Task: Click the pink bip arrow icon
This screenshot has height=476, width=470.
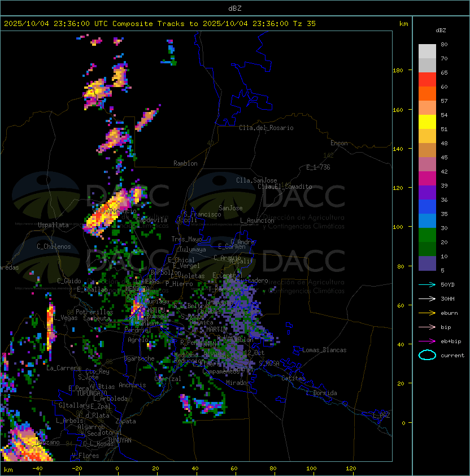Action: point(427,327)
